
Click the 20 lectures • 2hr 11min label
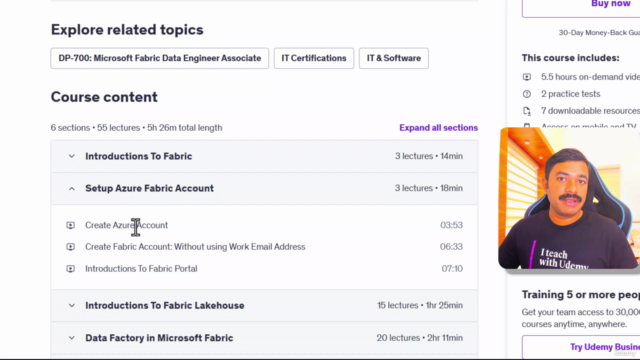point(420,338)
